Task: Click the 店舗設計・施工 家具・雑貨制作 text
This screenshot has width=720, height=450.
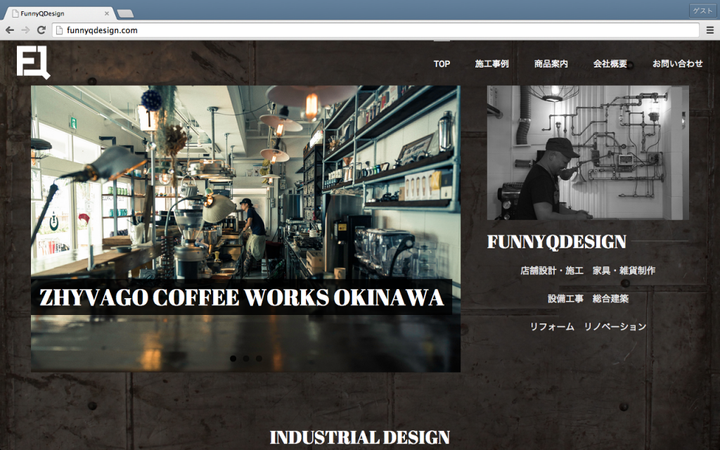Action: click(x=588, y=270)
